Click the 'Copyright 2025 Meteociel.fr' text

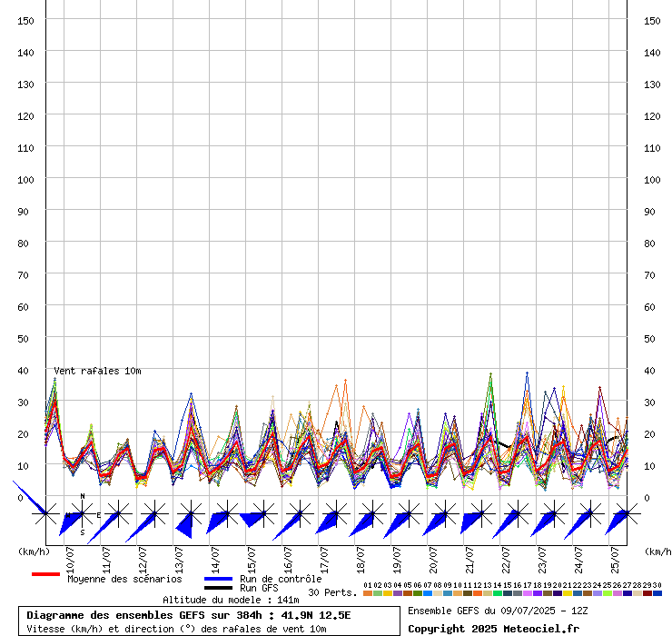[x=493, y=629]
